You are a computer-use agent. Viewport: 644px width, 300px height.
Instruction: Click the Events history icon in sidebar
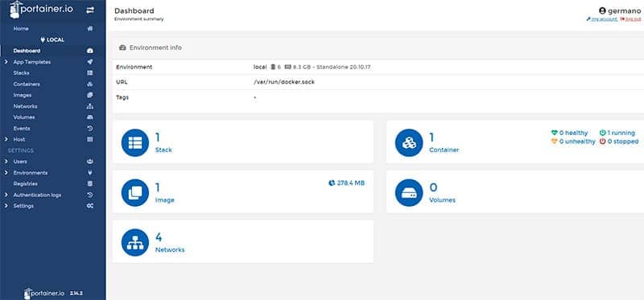90,129
